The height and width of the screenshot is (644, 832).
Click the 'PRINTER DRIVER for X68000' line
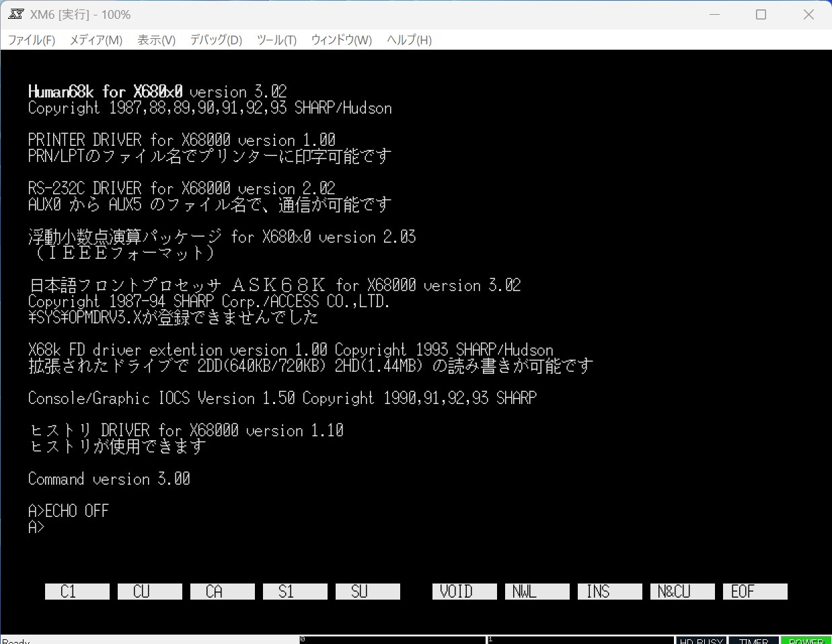point(182,140)
